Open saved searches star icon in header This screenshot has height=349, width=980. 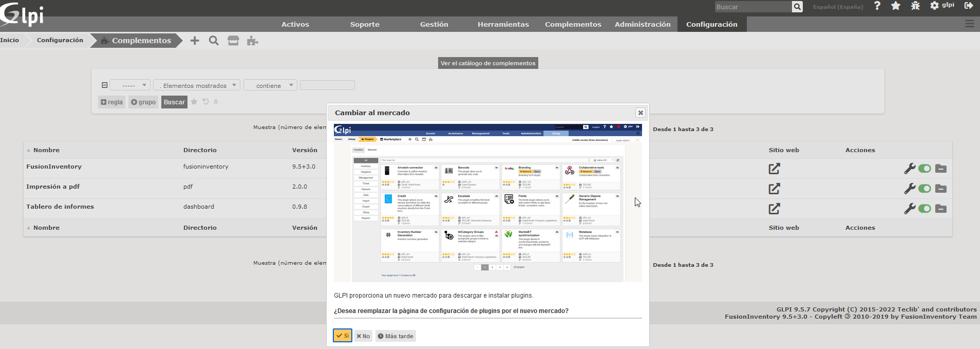(x=896, y=6)
